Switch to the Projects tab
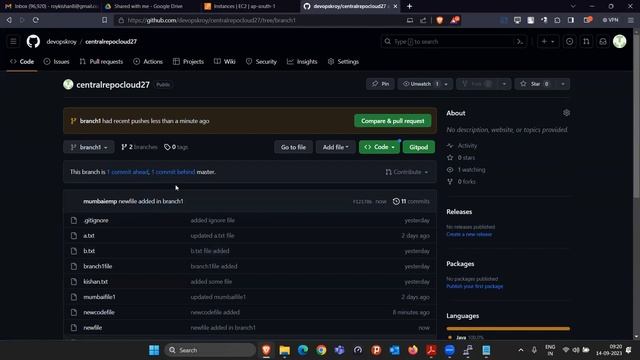Viewport: 640px width, 360px height. click(188, 62)
